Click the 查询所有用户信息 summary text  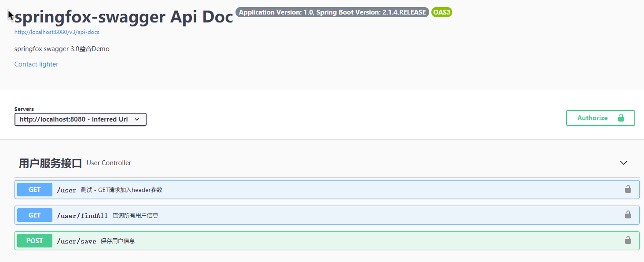pyautogui.click(x=135, y=215)
